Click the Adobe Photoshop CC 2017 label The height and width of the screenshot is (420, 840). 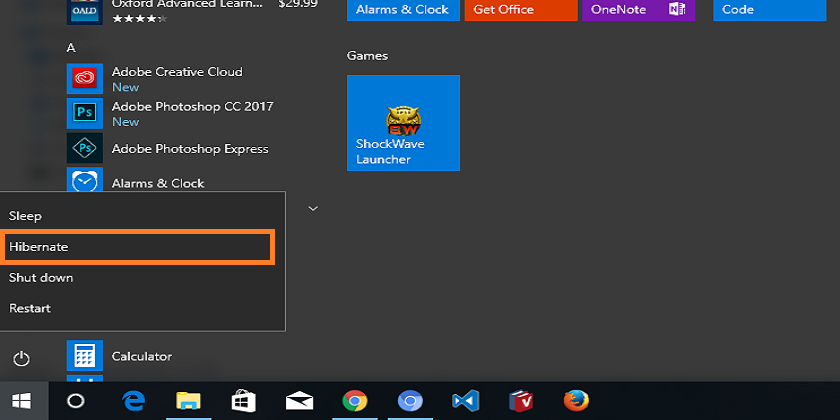[x=192, y=107]
